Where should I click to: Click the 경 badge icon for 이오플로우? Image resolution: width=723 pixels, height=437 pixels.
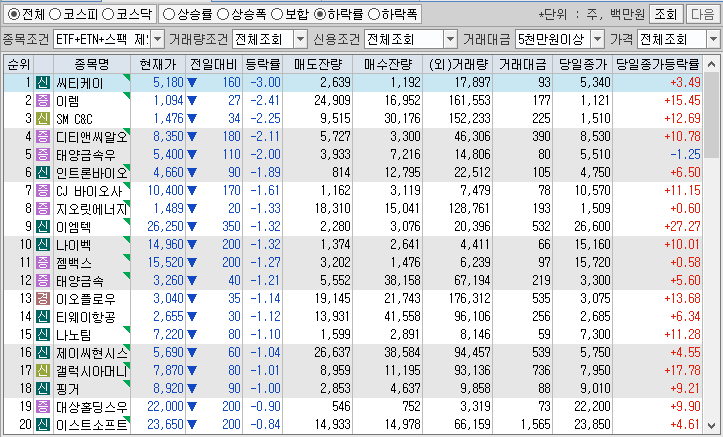pyautogui.click(x=43, y=298)
